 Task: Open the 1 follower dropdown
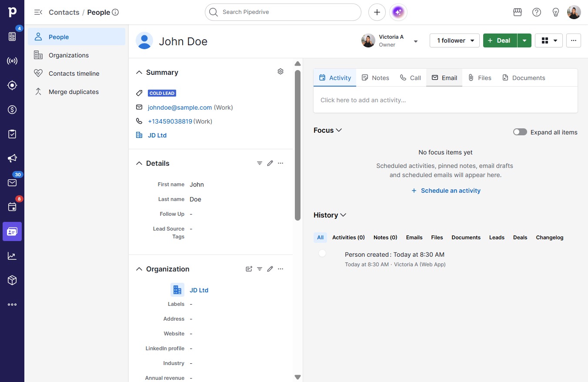click(454, 40)
